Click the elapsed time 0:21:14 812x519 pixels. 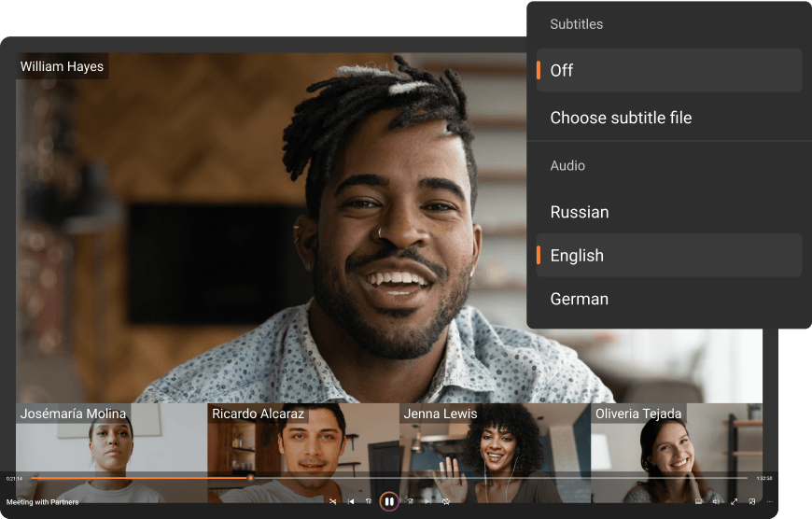14,479
